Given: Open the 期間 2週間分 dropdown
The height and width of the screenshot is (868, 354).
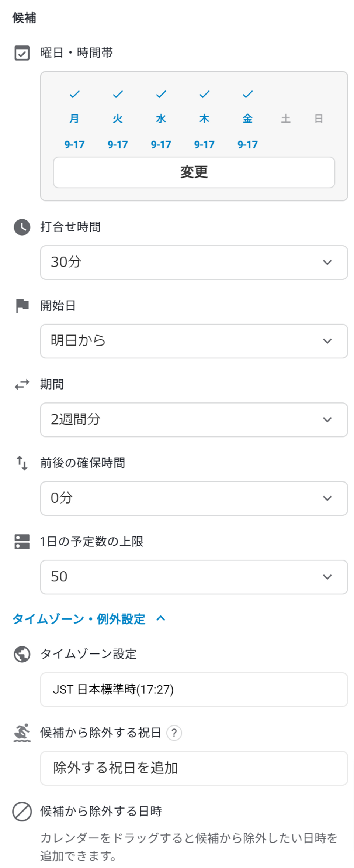Looking at the screenshot, I should tap(194, 420).
